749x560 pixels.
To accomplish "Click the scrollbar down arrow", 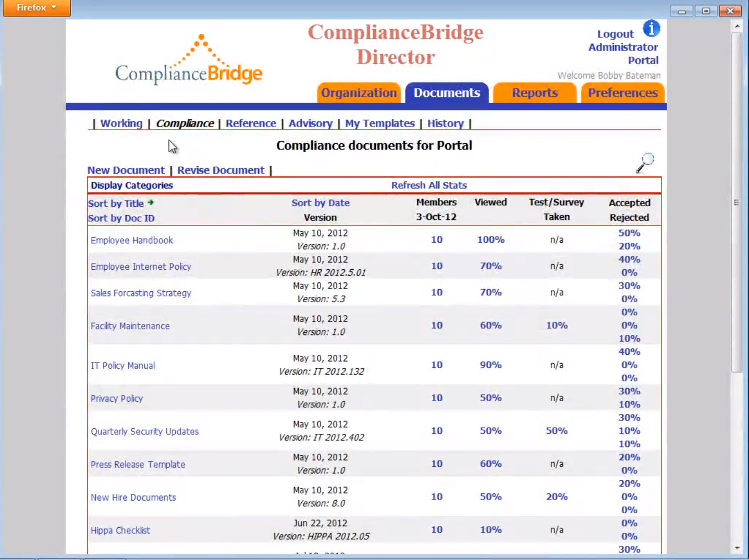I will [737, 548].
